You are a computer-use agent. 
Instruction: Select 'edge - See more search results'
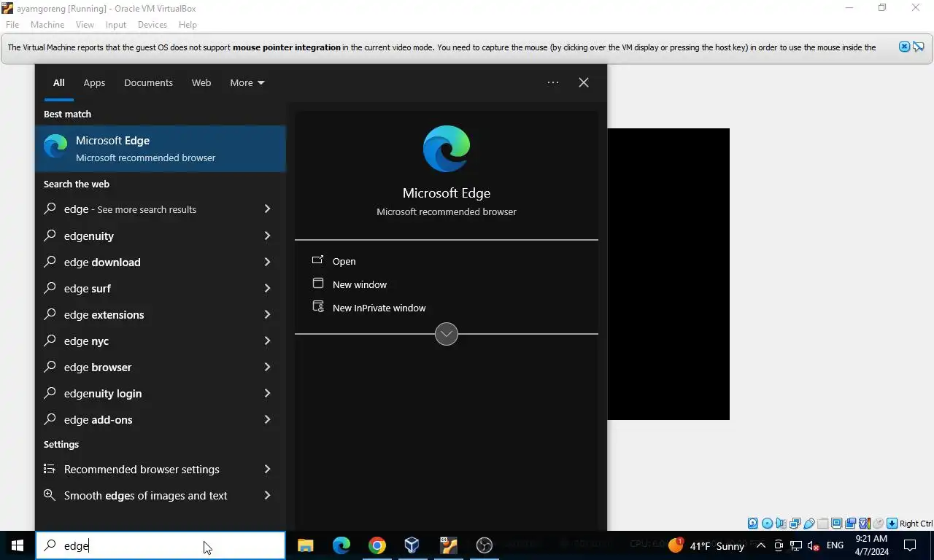pyautogui.click(x=161, y=209)
